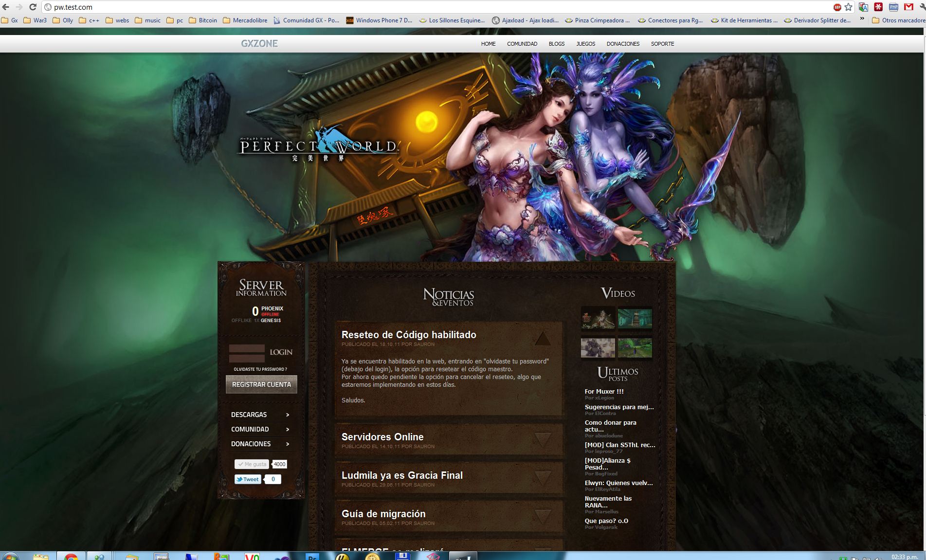
Task: Go back with the browser back arrow
Action: 6,7
